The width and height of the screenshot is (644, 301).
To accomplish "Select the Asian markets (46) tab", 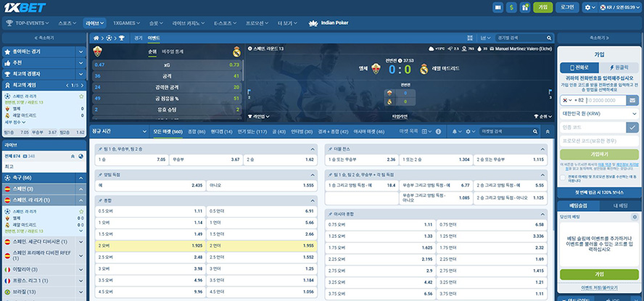I will 368,131.
